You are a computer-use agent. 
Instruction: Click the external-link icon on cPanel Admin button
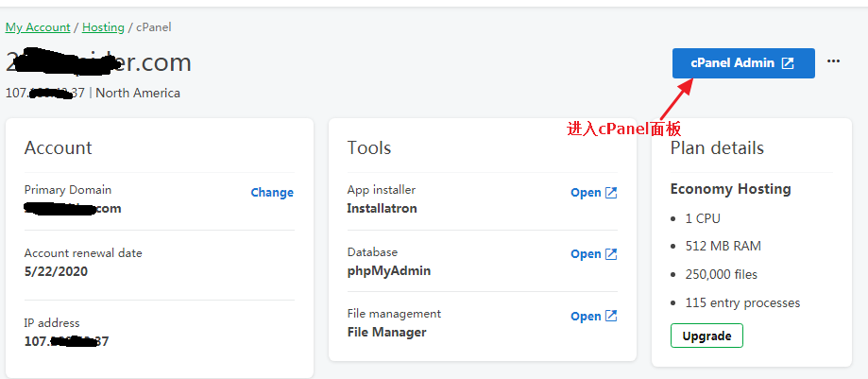coord(788,63)
